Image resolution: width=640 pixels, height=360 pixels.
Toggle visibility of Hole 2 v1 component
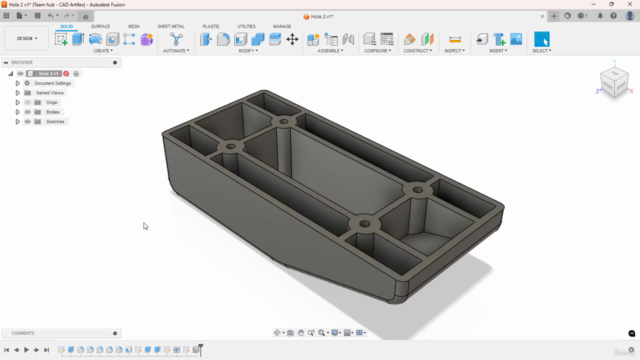pyautogui.click(x=20, y=73)
